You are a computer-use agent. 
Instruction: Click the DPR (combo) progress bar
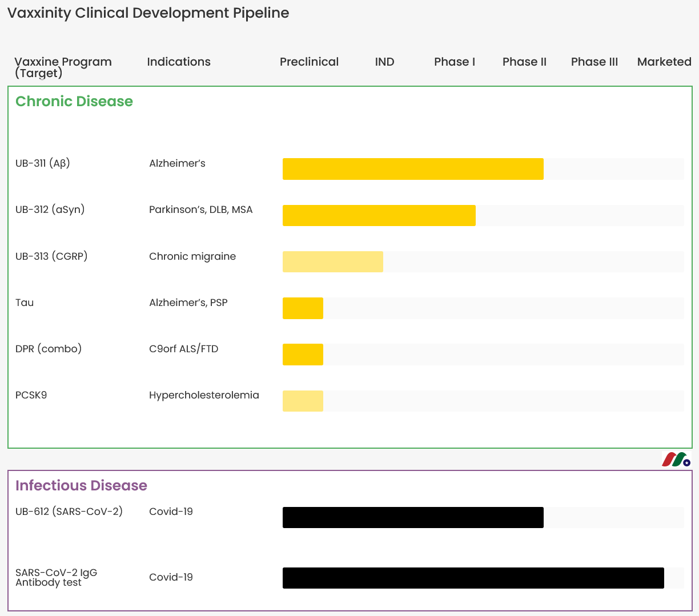303,355
